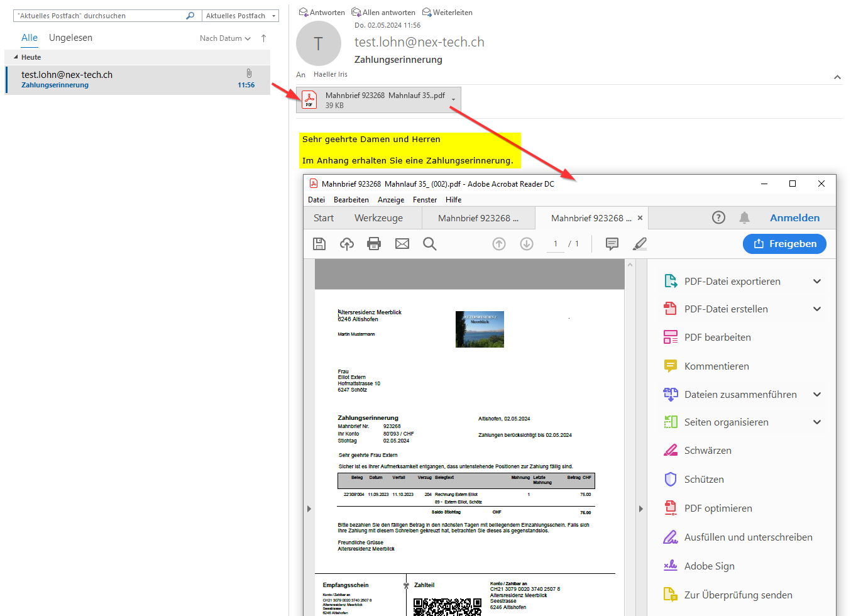Screen dimensions: 851x616
Task: Go to next page arrow
Action: (527, 244)
